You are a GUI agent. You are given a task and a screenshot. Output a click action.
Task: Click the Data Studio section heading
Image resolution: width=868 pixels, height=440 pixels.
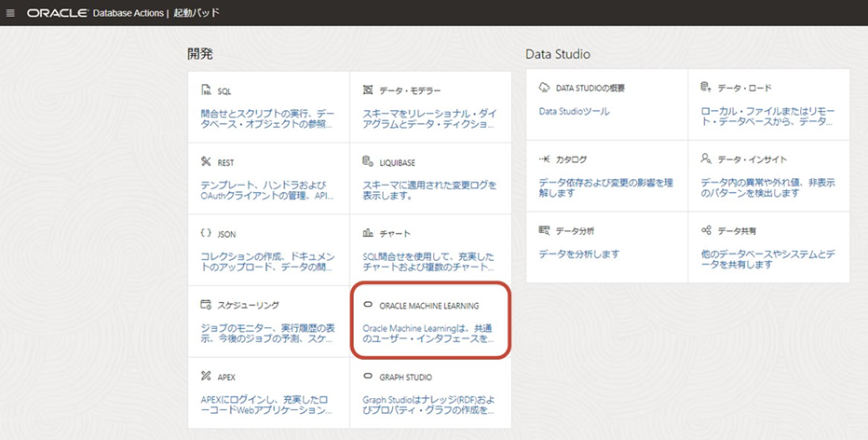(x=558, y=54)
